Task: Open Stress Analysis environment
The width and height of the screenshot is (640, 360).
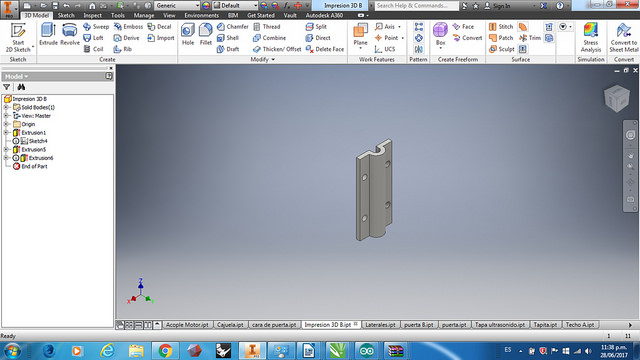Action: coord(591,38)
